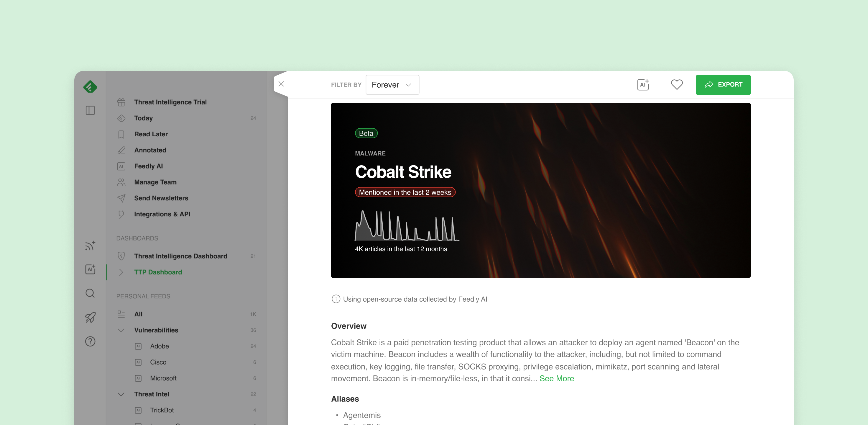The height and width of the screenshot is (425, 868).
Task: Click 'Mentioned in the last 2 weeks' badge
Action: (x=405, y=192)
